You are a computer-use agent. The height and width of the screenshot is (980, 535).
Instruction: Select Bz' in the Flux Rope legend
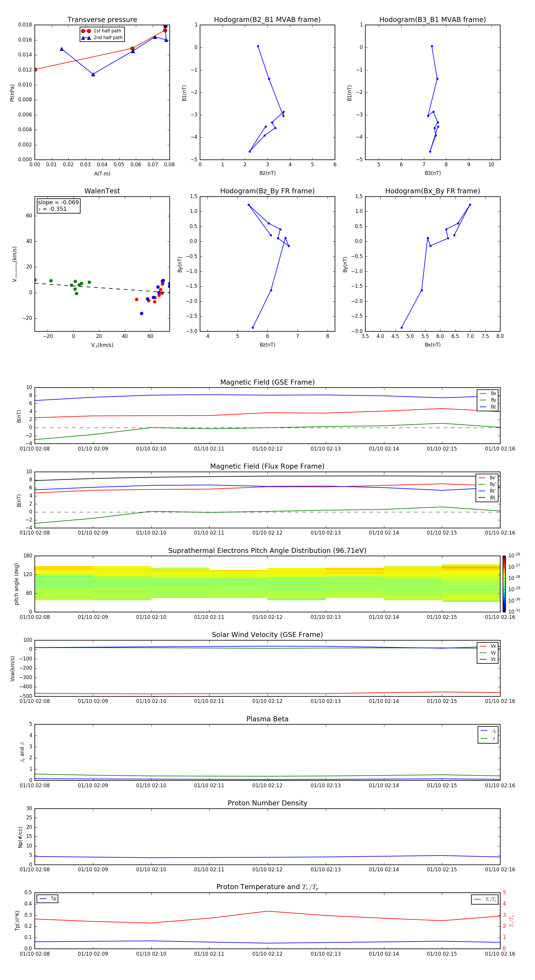click(x=487, y=491)
